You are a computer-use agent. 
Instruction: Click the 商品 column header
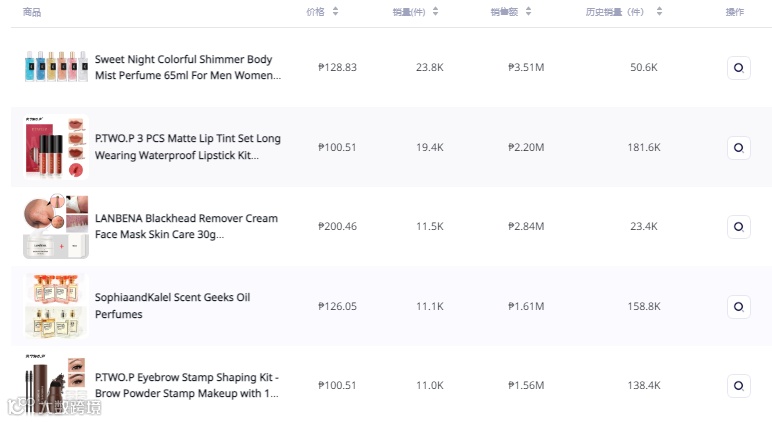32,12
